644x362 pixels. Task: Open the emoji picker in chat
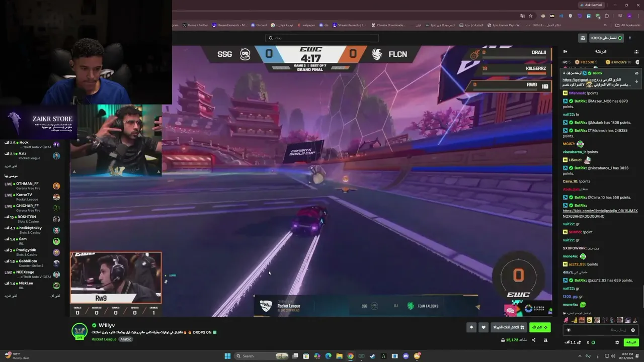click(633, 330)
